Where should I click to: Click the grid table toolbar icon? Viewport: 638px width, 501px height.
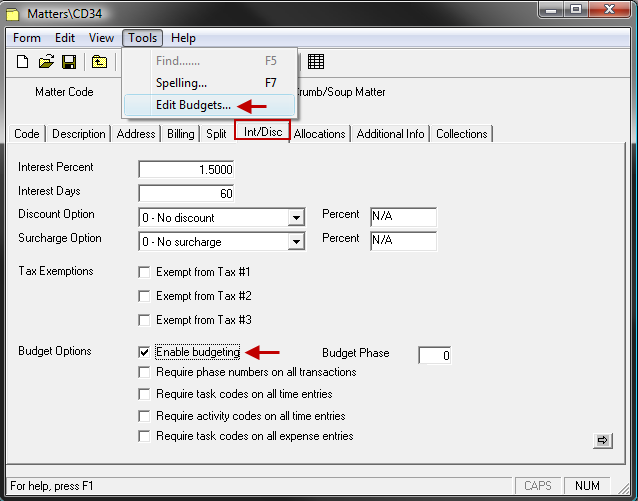(315, 62)
